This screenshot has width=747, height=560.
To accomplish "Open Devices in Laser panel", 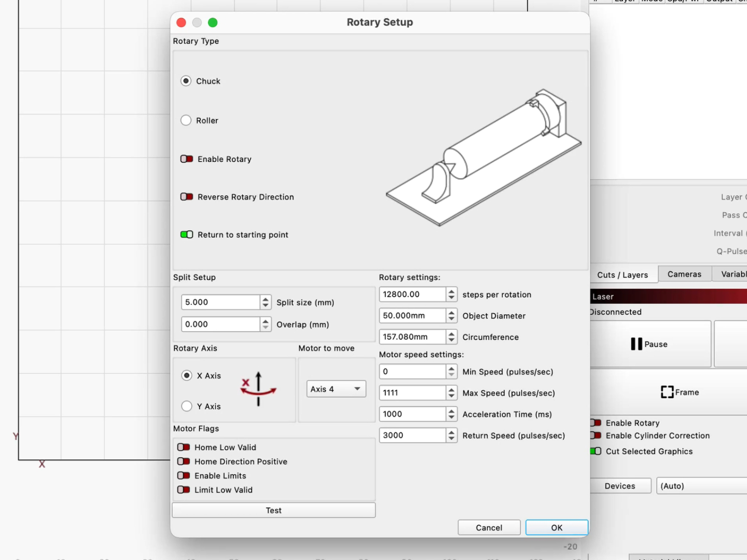I will 620,486.
